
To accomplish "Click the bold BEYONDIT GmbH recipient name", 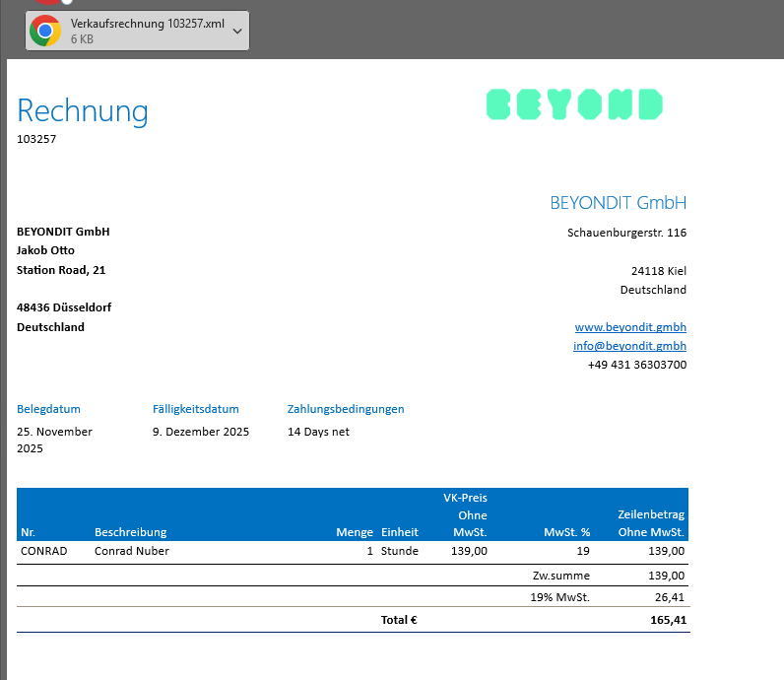I will (63, 232).
